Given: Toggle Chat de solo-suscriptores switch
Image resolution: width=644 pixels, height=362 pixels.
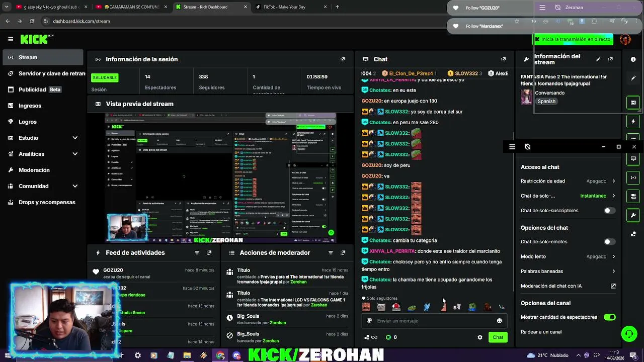Looking at the screenshot, I should (609, 211).
